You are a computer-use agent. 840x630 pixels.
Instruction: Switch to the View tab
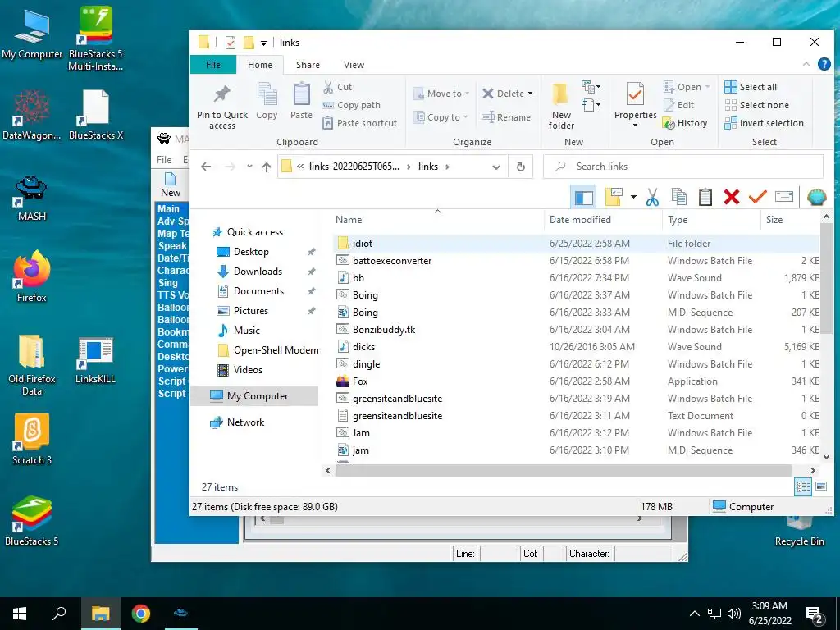click(x=354, y=65)
